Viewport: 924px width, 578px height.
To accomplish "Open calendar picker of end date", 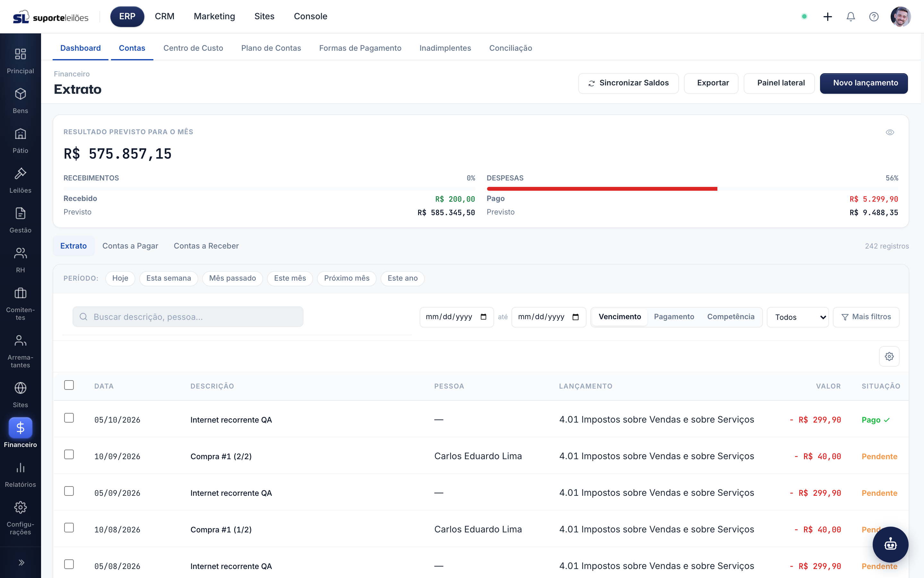I will pos(575,317).
